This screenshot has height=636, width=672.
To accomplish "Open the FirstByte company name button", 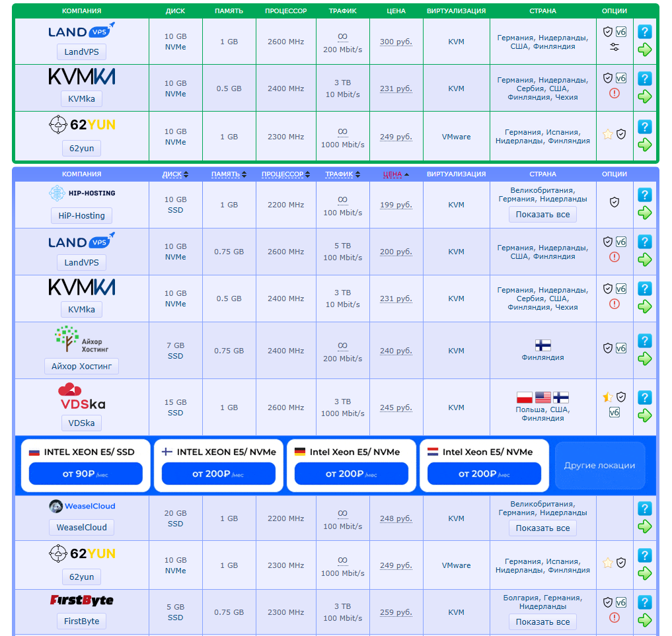I will [x=81, y=621].
